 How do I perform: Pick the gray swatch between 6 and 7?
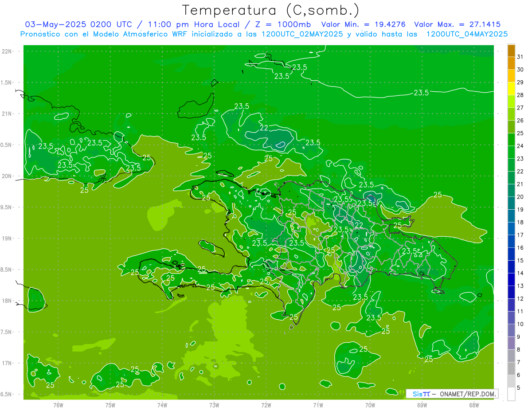(511, 368)
